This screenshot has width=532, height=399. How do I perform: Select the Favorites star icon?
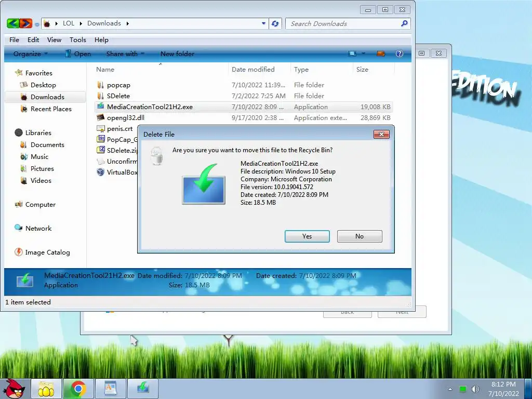tap(19, 73)
